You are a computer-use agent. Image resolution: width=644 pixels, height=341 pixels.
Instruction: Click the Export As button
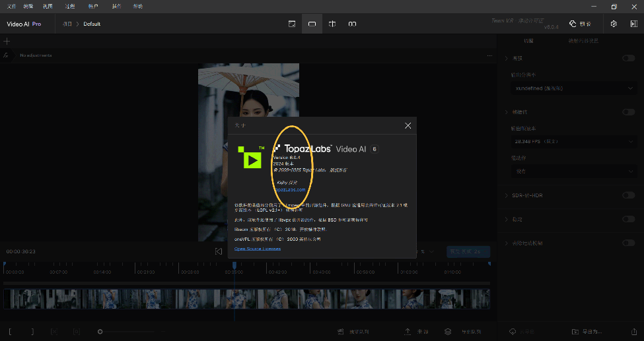(587, 332)
